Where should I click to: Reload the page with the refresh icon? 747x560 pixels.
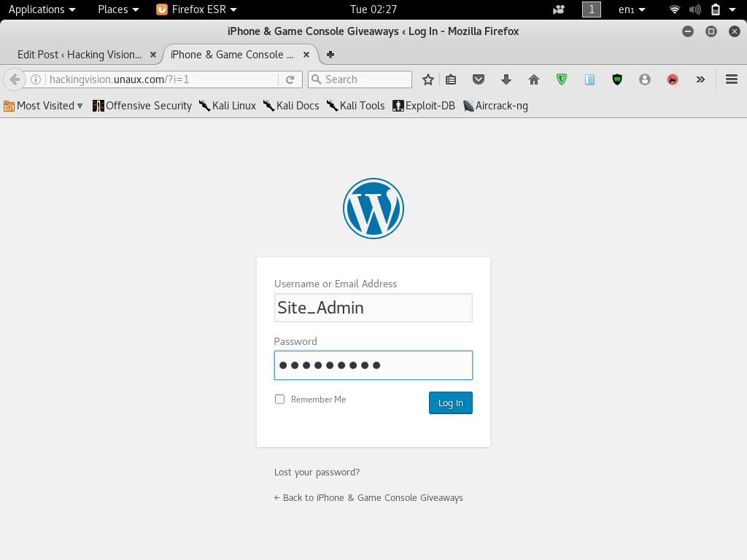tap(290, 79)
